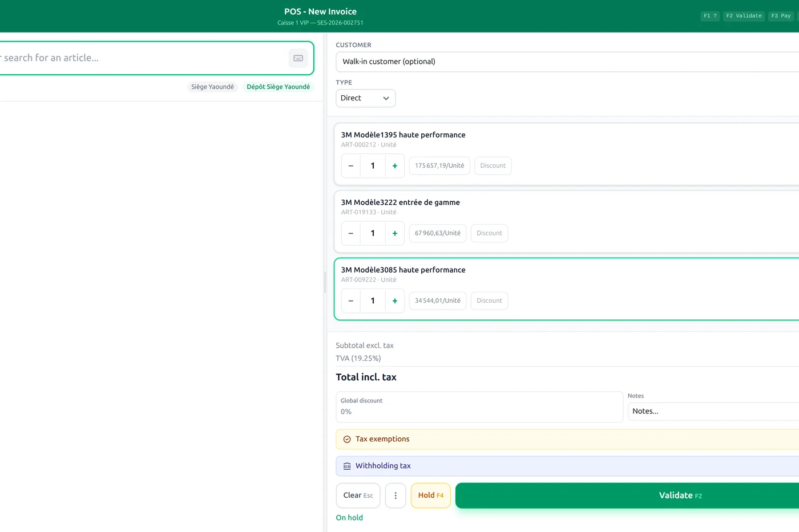Click the ART-009222 article code text
799x532 pixels.
358,280
